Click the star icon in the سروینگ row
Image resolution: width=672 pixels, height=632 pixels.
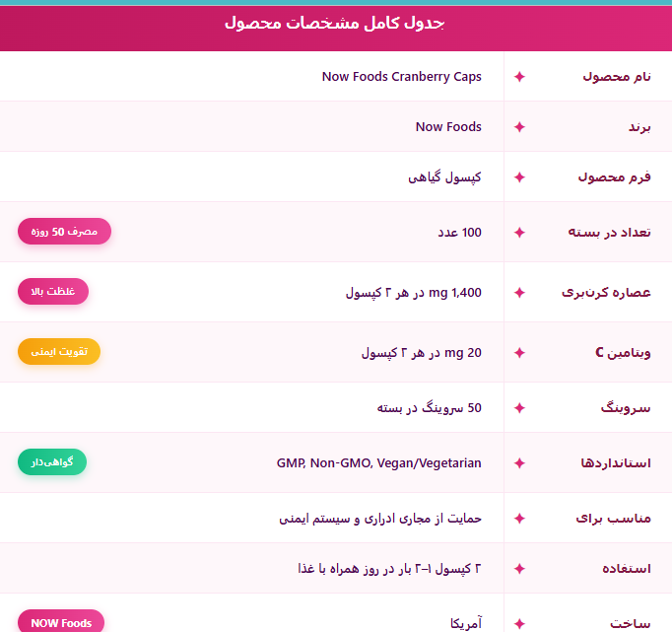[519, 408]
